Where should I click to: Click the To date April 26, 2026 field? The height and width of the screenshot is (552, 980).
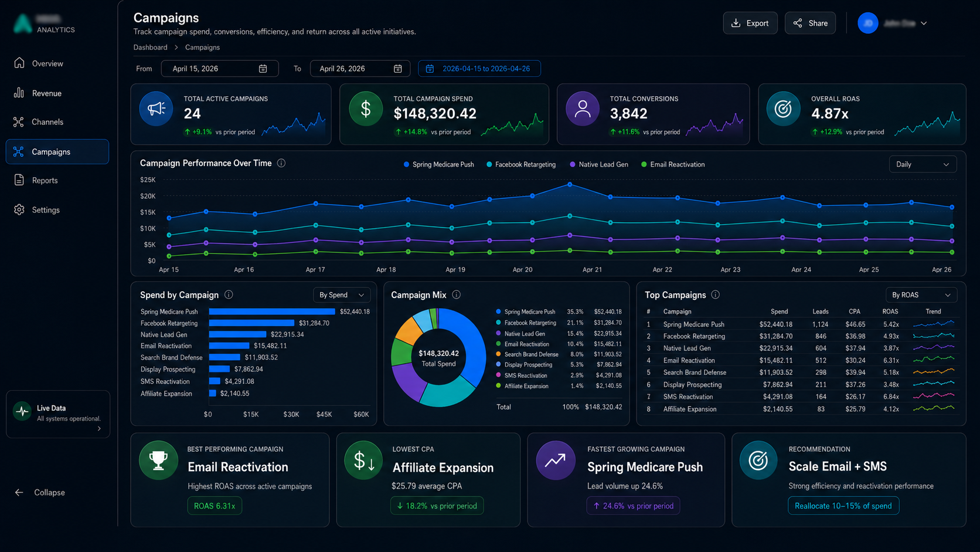pyautogui.click(x=360, y=69)
